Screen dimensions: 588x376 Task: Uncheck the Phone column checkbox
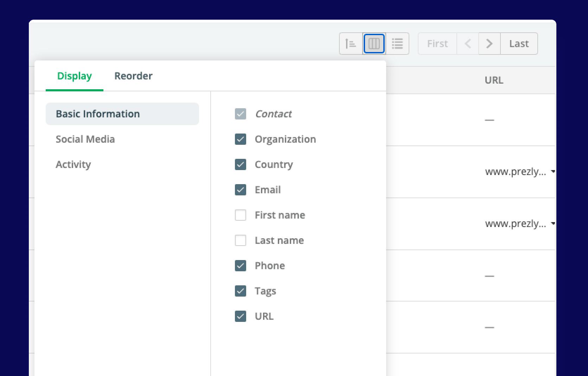[x=241, y=266]
